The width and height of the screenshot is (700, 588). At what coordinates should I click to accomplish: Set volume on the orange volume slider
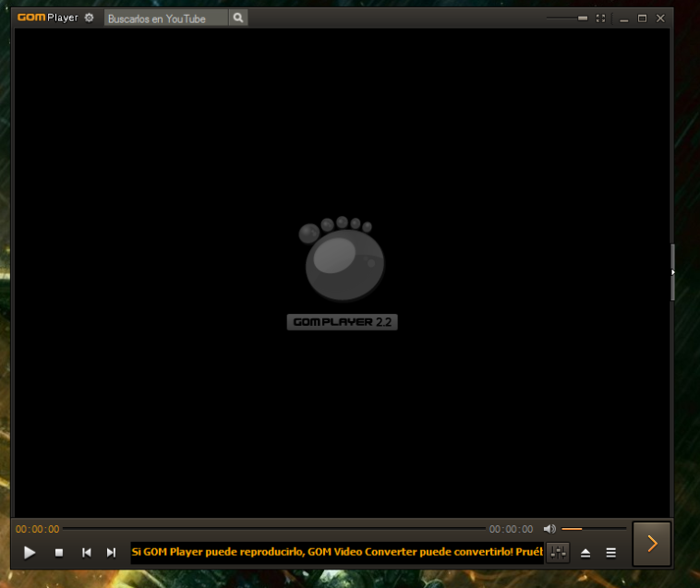pyautogui.click(x=594, y=529)
